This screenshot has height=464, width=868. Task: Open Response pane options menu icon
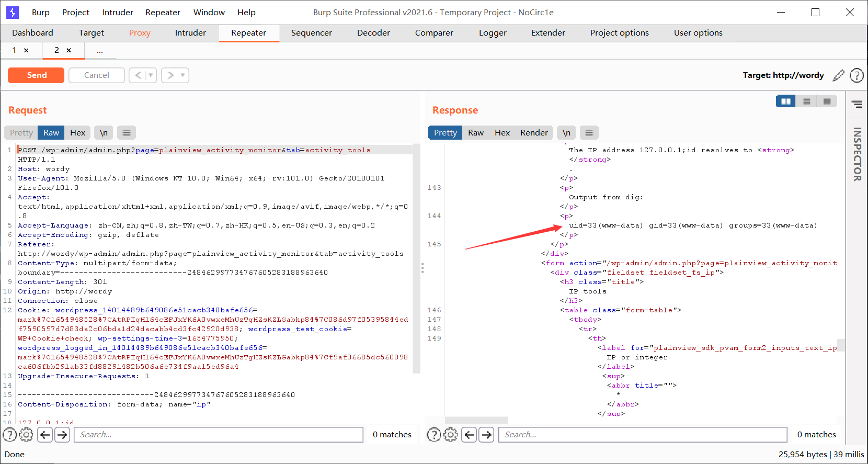coord(589,133)
